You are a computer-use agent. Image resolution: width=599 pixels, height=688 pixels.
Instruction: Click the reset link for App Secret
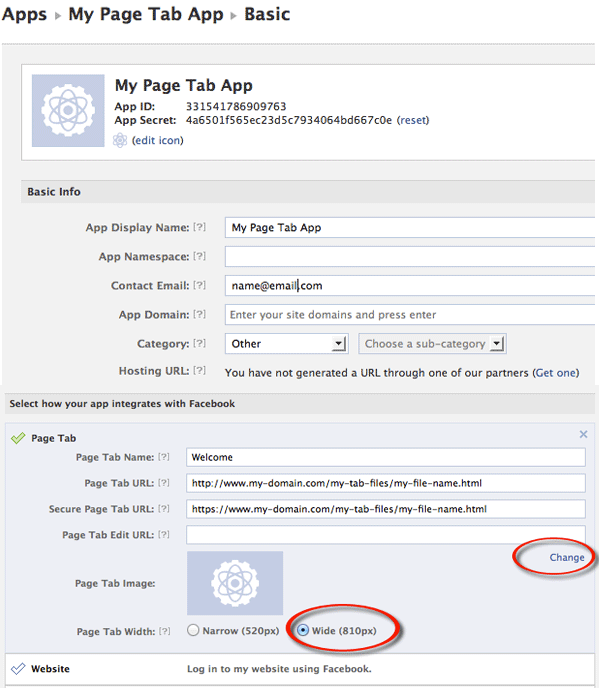413,120
